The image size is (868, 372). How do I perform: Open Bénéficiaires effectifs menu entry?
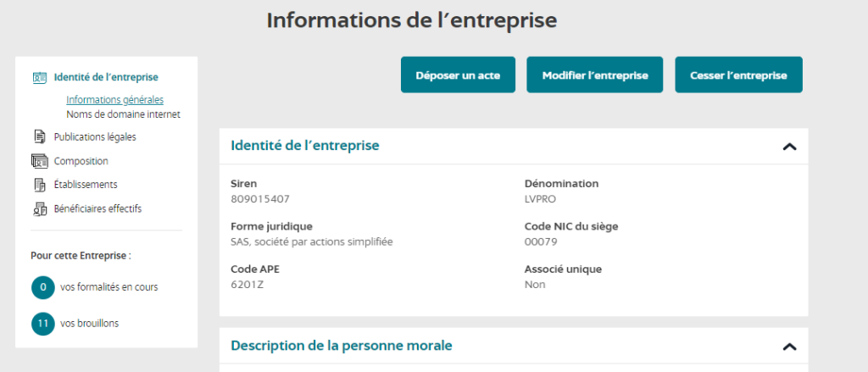click(97, 208)
